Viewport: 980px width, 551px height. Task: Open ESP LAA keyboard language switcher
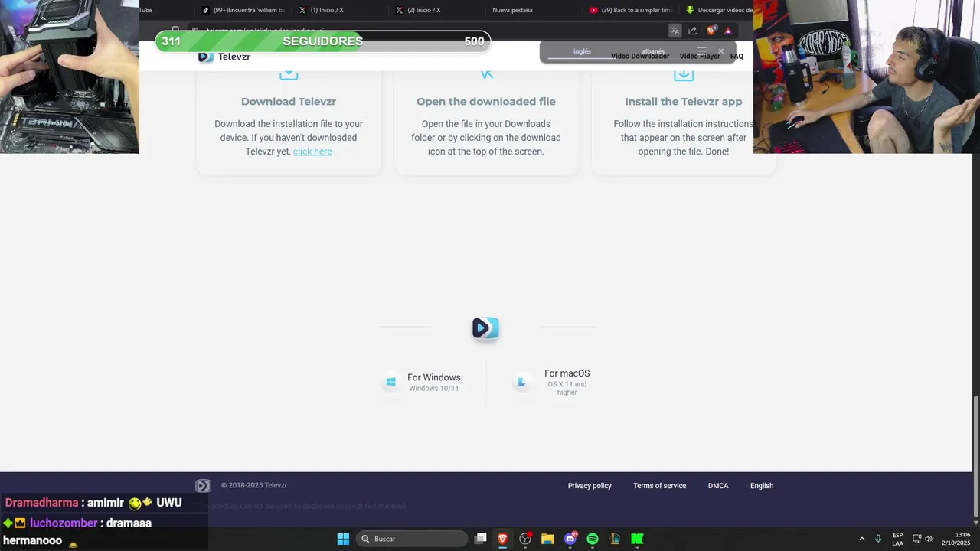pyautogui.click(x=897, y=539)
